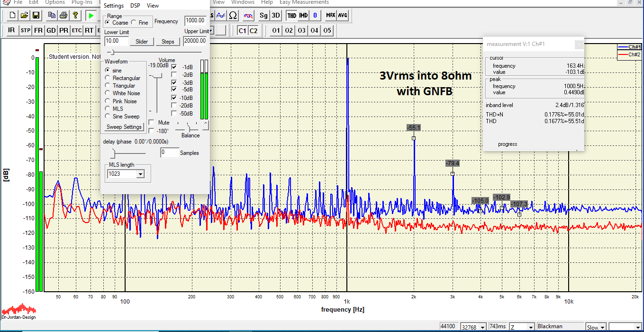Image resolution: width=644 pixels, height=332 pixels.
Task: Enable the Mute checkbox
Action: pyautogui.click(x=151, y=123)
